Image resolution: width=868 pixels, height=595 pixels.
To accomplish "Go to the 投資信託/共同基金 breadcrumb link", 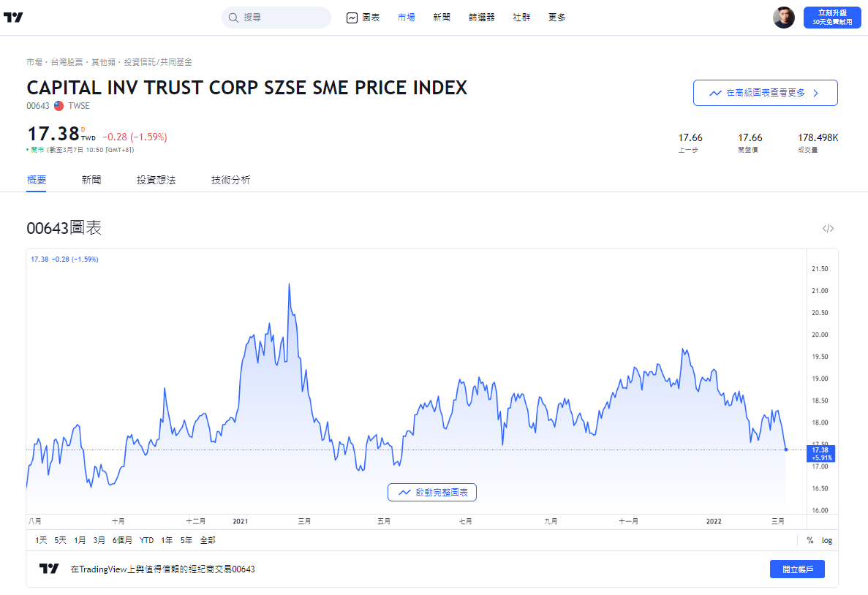I will click(158, 62).
